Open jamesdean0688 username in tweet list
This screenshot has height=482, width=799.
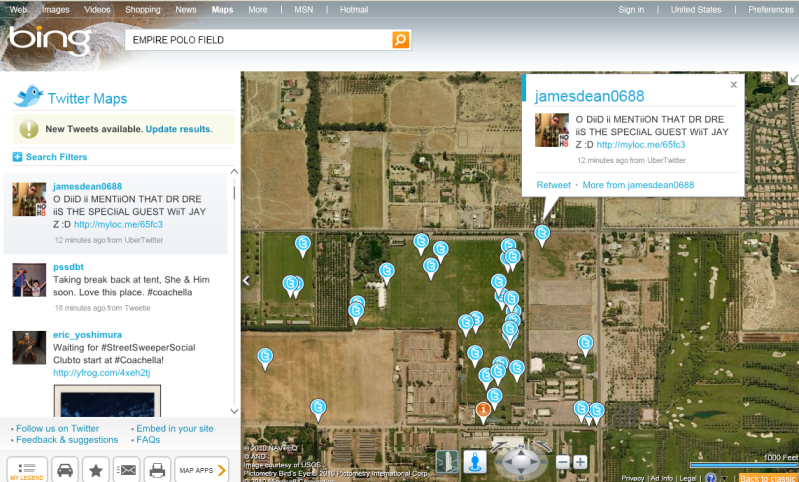coord(88,186)
